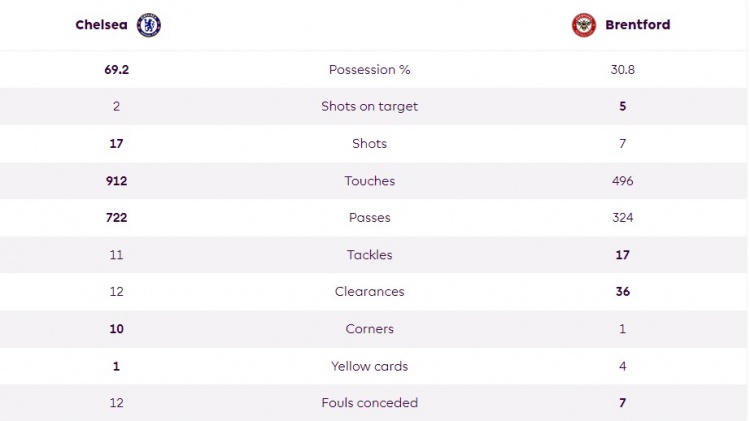
Task: Select Chelsea's 912 touches value
Action: pyautogui.click(x=117, y=181)
